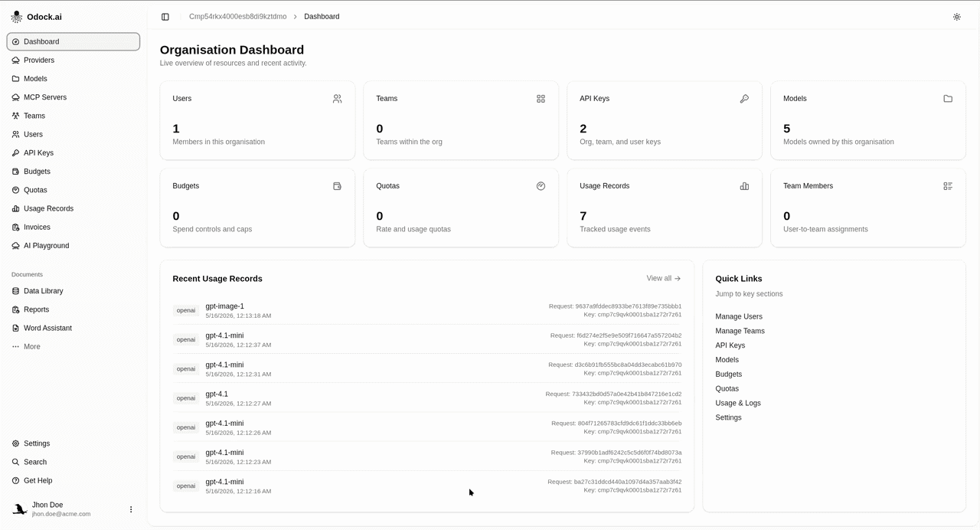Expand the More items in the sidebar
The image size is (980, 530).
tap(73, 347)
